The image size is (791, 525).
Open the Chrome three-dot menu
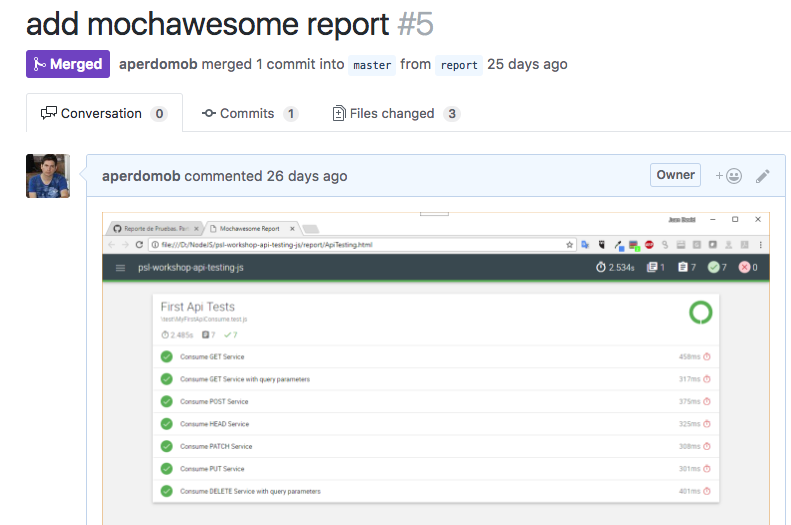click(760, 245)
